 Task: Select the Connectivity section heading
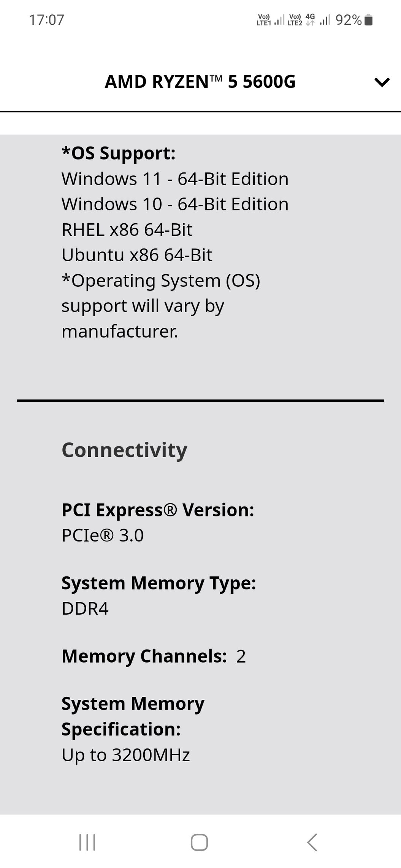click(124, 450)
